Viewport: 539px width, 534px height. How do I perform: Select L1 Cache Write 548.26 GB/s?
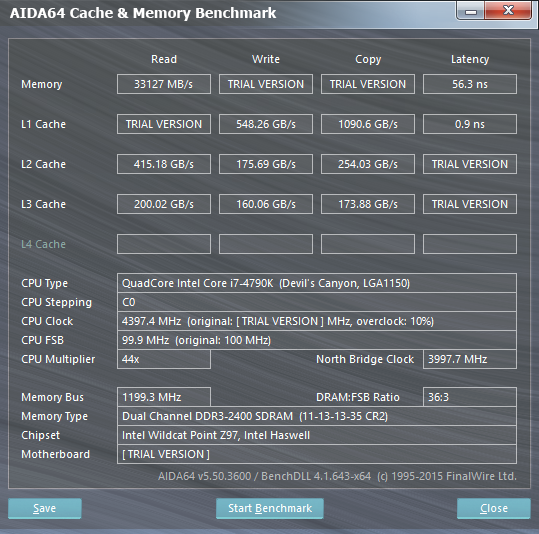point(266,124)
